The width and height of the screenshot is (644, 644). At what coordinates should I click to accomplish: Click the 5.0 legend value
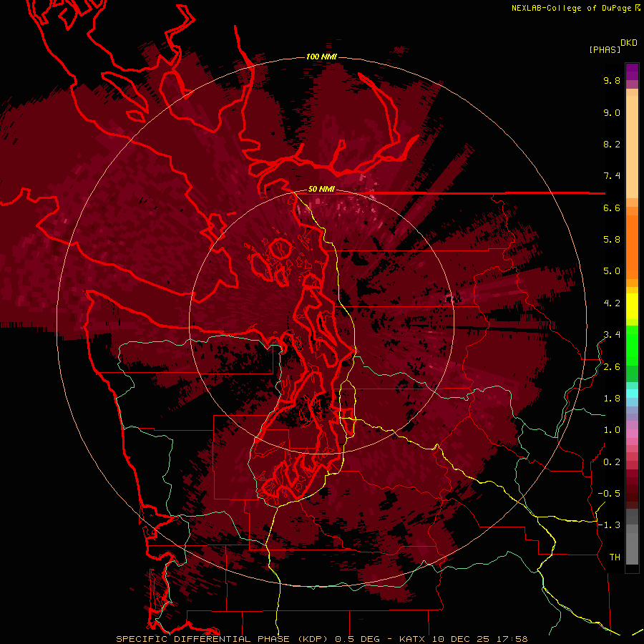click(612, 271)
